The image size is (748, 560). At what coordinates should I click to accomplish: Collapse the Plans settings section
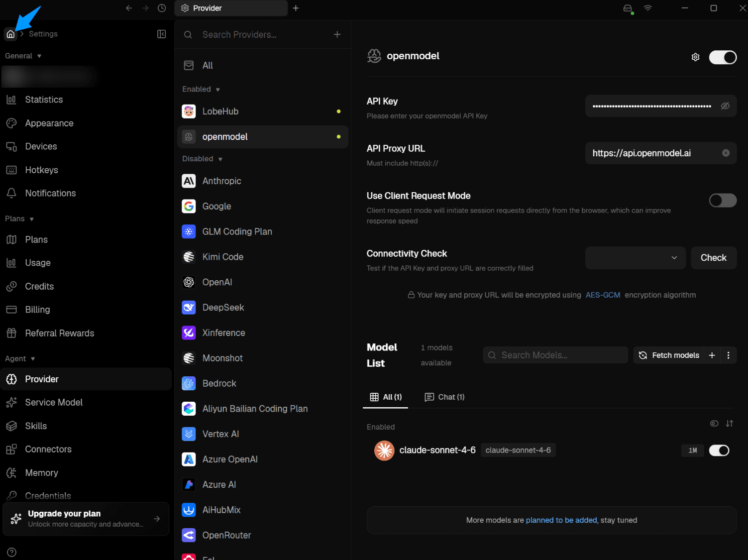coord(19,219)
